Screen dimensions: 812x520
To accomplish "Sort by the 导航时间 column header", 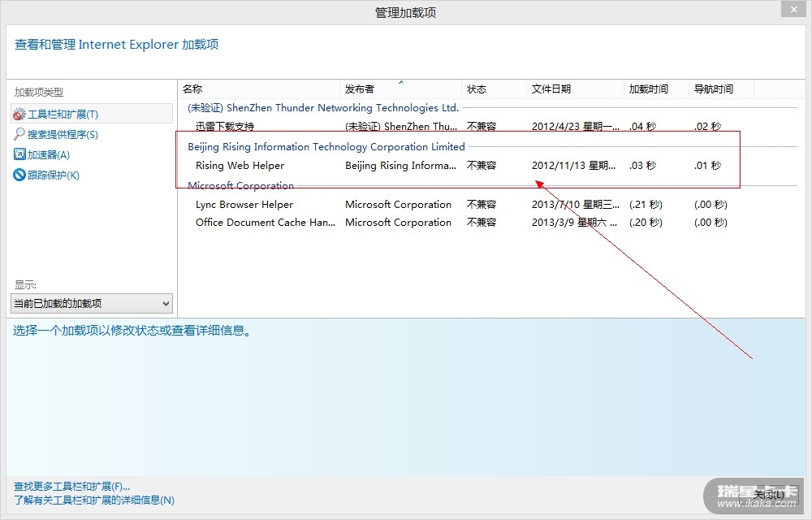I will 721,89.
